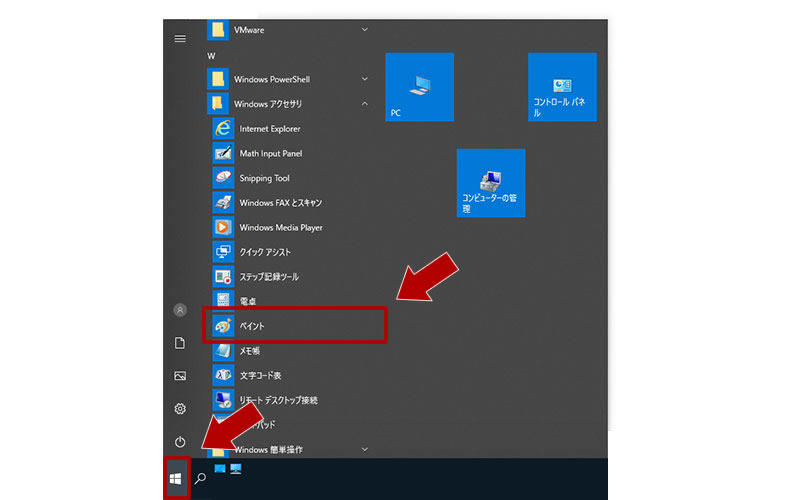
Task: Click the Windows Media Player icon
Action: [x=223, y=227]
